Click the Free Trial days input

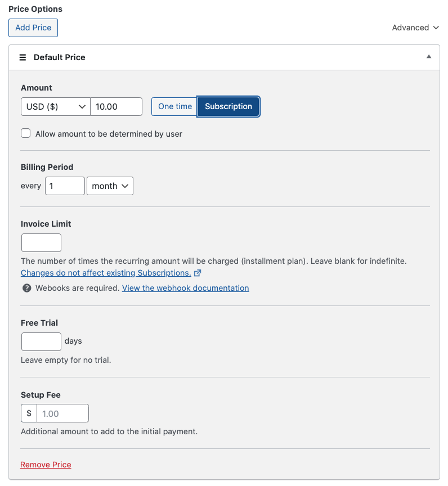[41, 341]
